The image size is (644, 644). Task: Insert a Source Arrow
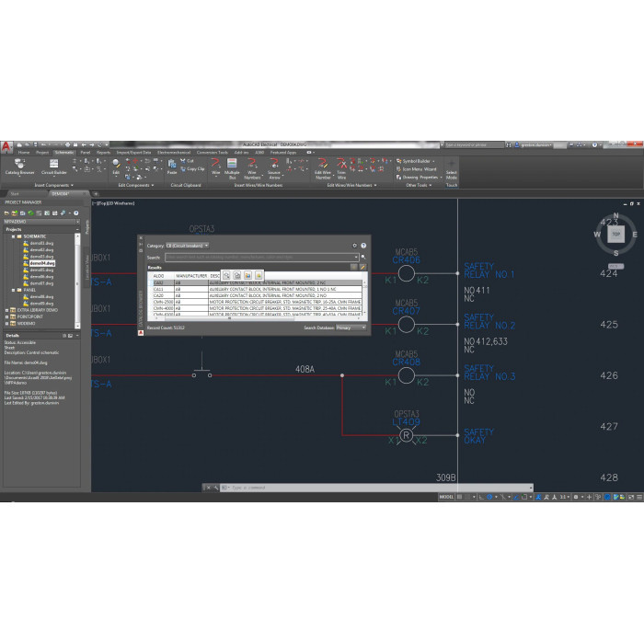[274, 168]
